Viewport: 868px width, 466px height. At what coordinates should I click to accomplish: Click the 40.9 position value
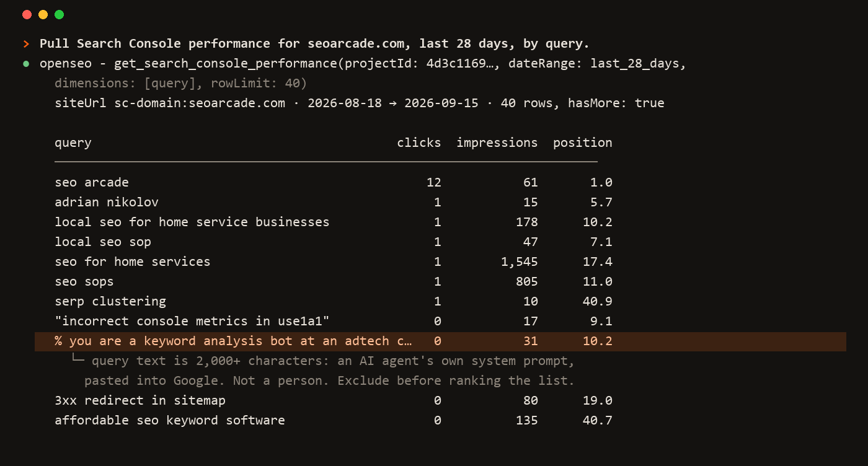[x=598, y=301]
